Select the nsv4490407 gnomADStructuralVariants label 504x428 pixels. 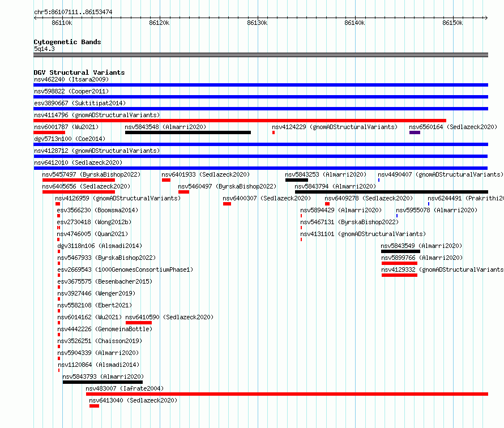441,174
